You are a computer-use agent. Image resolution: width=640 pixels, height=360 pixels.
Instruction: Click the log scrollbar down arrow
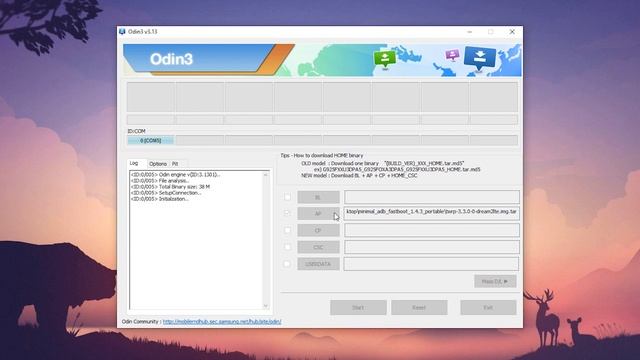(266, 306)
